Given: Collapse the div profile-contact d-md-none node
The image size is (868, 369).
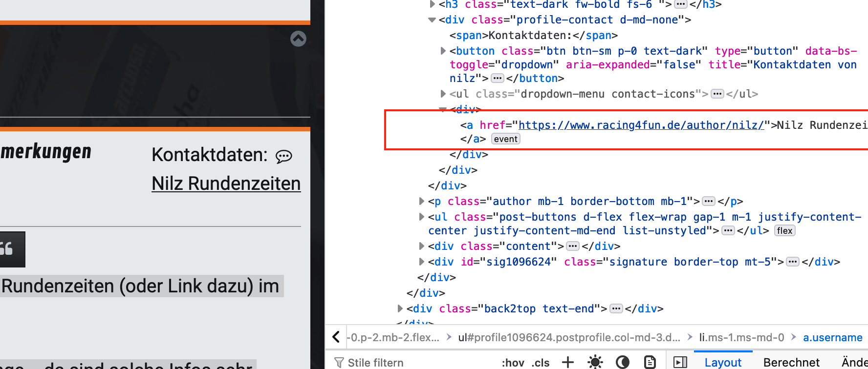Looking at the screenshot, I should point(432,20).
